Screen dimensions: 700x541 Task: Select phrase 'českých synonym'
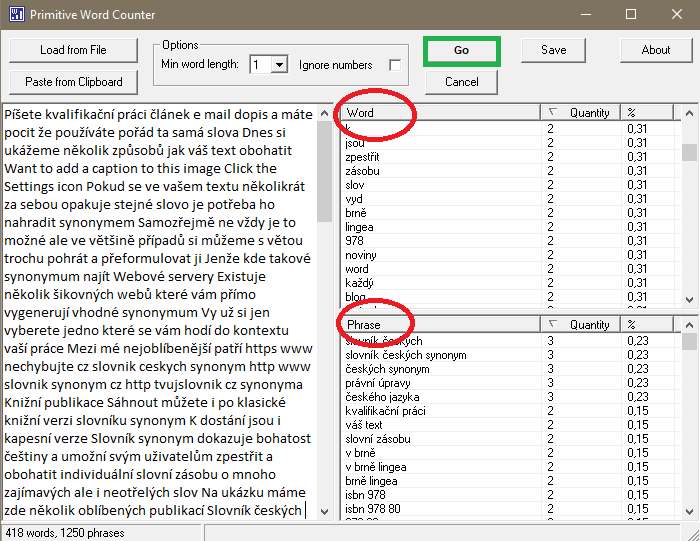509,369
